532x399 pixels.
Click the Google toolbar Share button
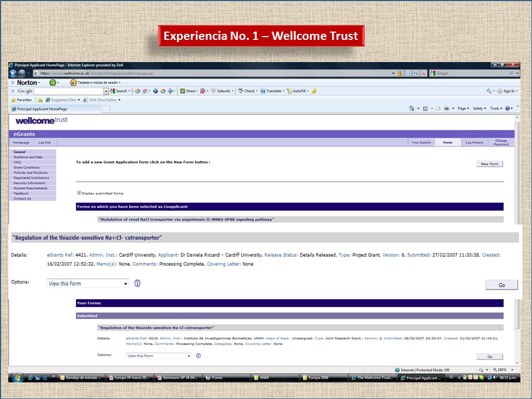[188, 91]
